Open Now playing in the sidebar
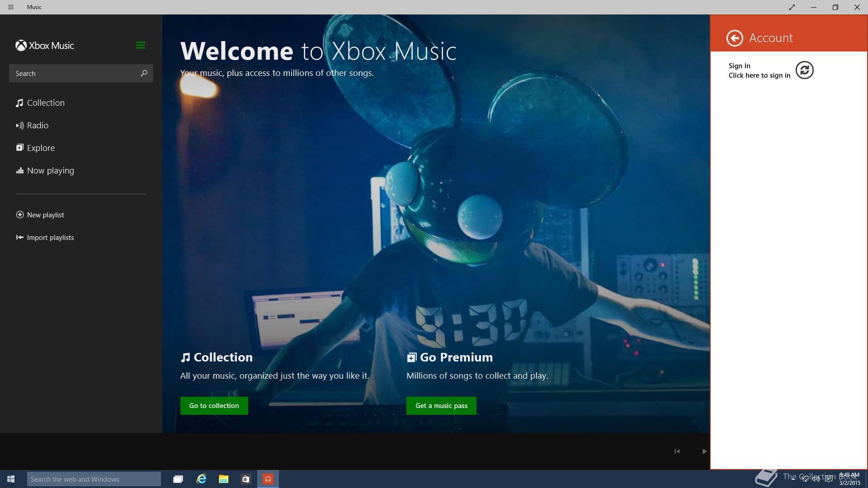The height and width of the screenshot is (488, 868). [45, 171]
